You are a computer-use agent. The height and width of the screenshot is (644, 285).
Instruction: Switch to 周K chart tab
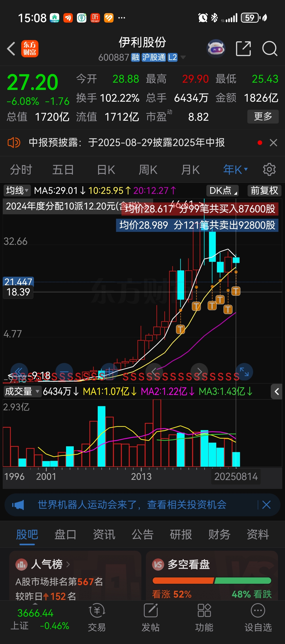click(x=148, y=170)
